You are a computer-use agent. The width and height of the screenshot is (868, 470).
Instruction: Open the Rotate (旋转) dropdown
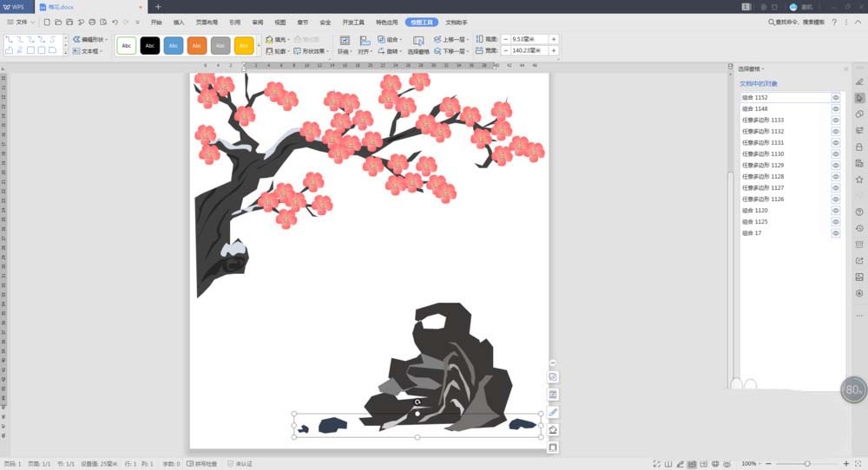point(390,51)
